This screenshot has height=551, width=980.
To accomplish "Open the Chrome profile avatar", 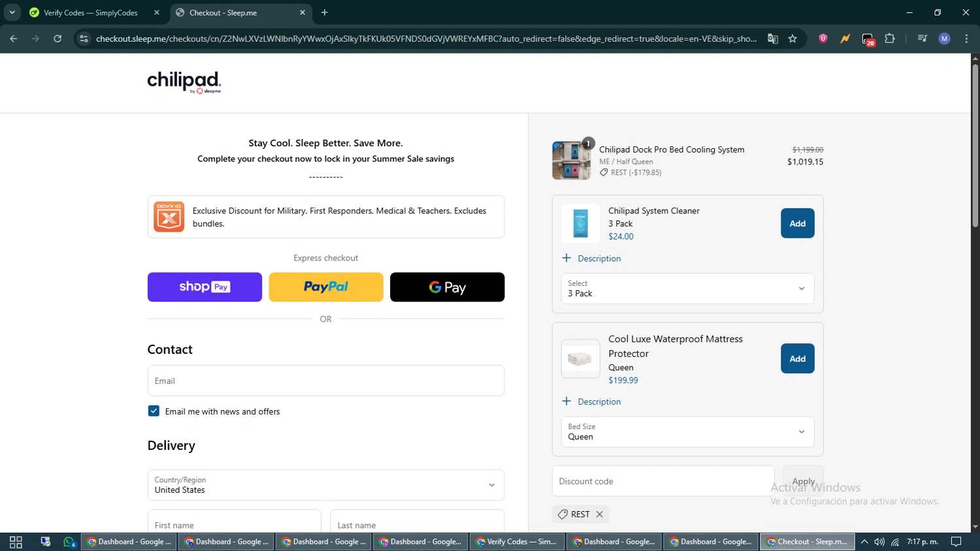I will [945, 39].
